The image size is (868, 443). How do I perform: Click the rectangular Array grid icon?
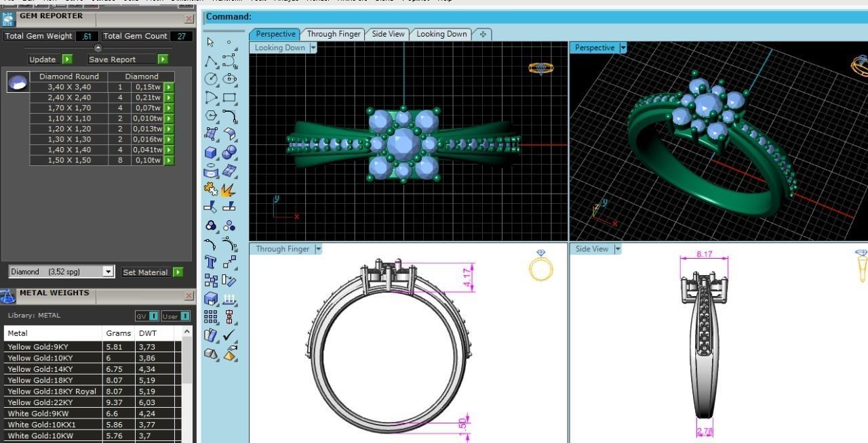pos(211,316)
